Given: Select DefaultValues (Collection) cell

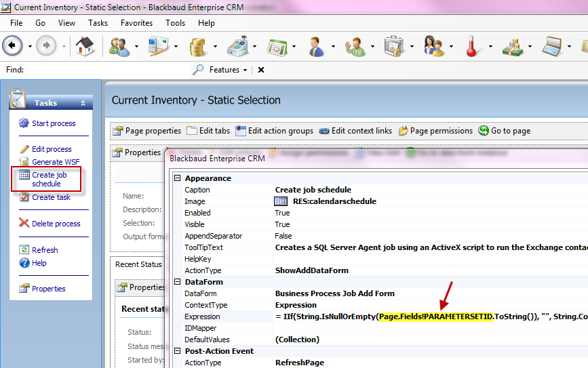Looking at the screenshot, I should [297, 340].
